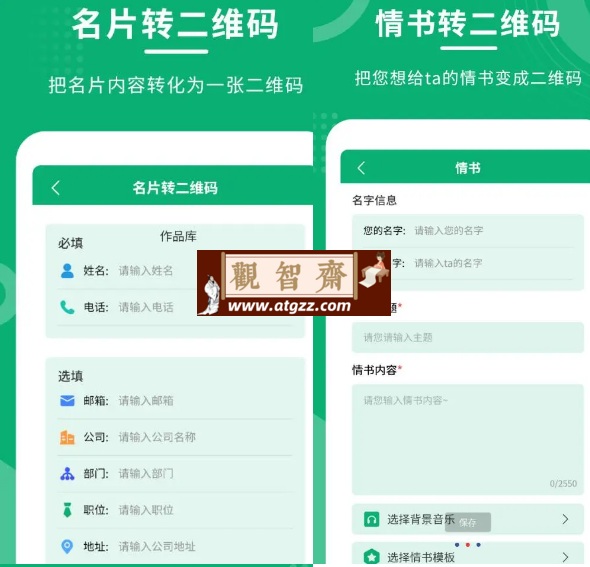Click the 名字信息 section heading
590x567 pixels.
pos(374,200)
